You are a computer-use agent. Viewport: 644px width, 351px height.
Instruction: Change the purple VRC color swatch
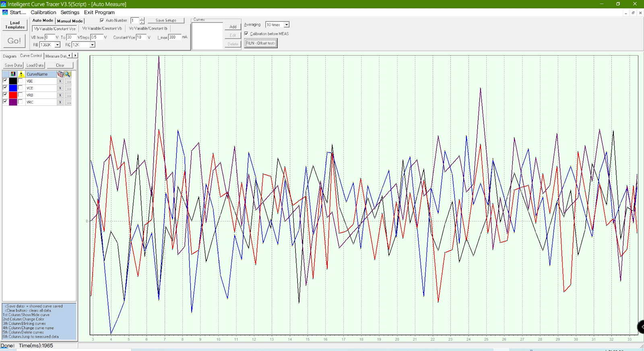(13, 102)
